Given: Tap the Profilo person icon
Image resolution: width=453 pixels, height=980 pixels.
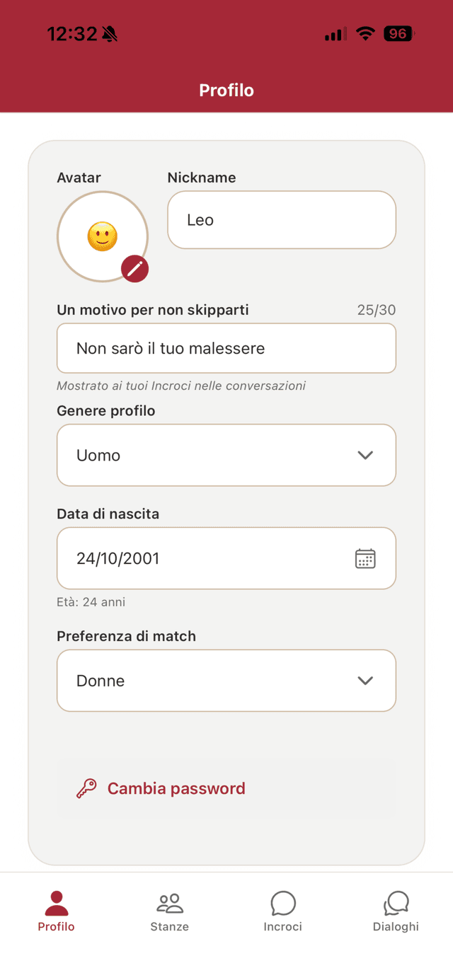Looking at the screenshot, I should pyautogui.click(x=57, y=903).
